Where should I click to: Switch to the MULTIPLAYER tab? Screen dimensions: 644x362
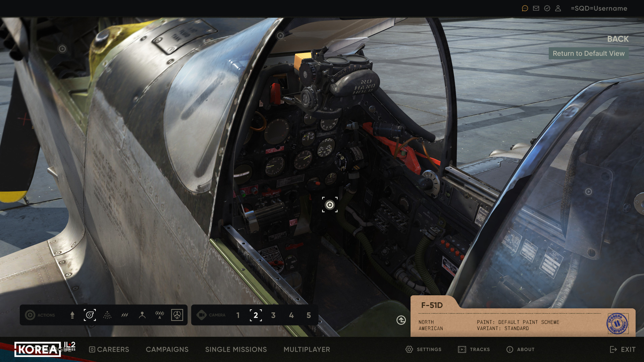306,350
